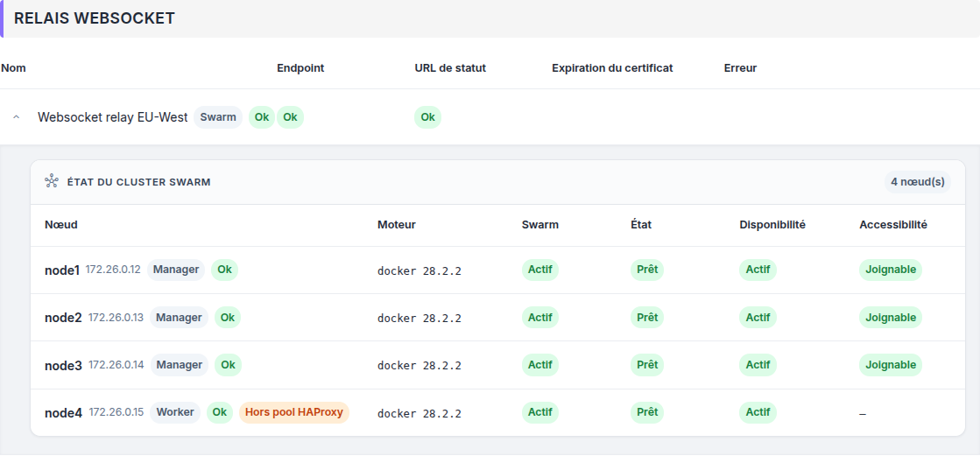
Task: Click the ÉTAT DU CLUSTER SWARM heading
Action: pyautogui.click(x=138, y=182)
